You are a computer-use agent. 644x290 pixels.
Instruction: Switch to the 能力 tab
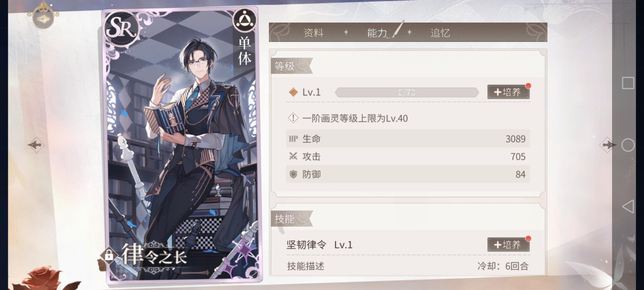click(377, 33)
